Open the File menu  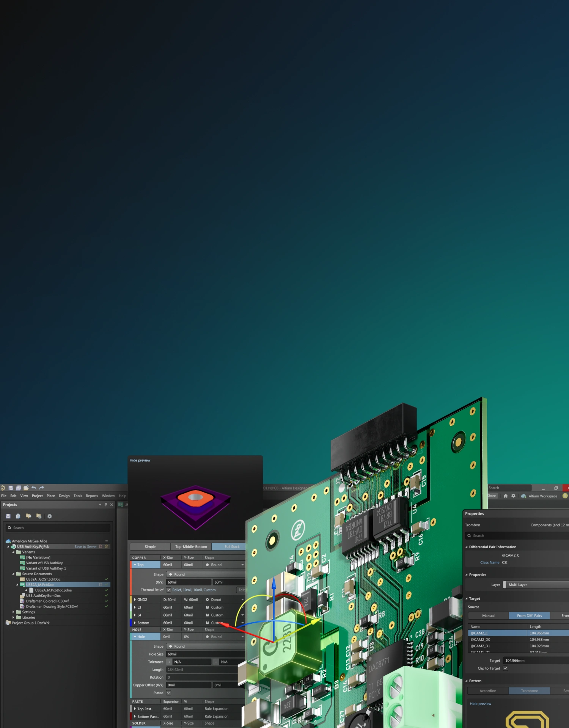pyautogui.click(x=4, y=496)
